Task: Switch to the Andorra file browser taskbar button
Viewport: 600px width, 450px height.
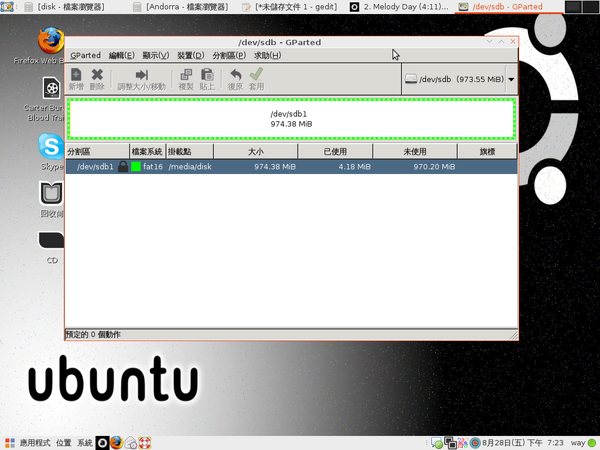Action: coord(181,7)
